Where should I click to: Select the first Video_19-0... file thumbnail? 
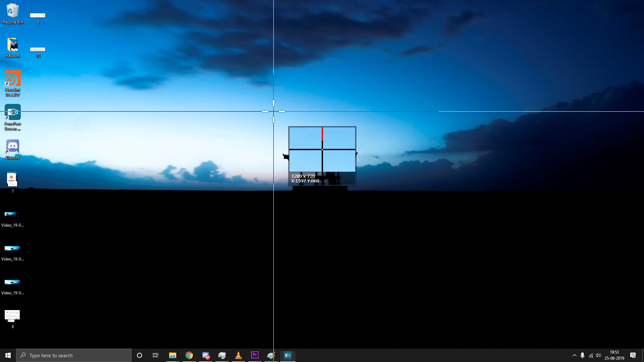(12, 215)
